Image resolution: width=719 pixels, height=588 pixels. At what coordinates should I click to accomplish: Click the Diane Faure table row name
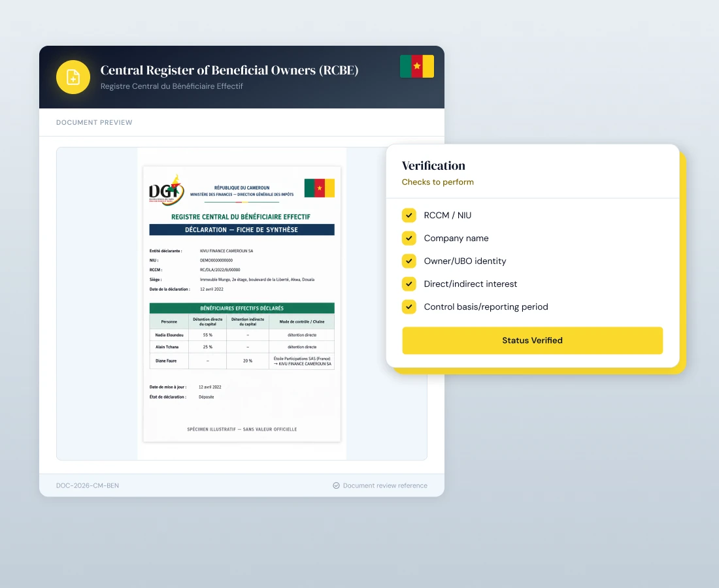pyautogui.click(x=166, y=361)
